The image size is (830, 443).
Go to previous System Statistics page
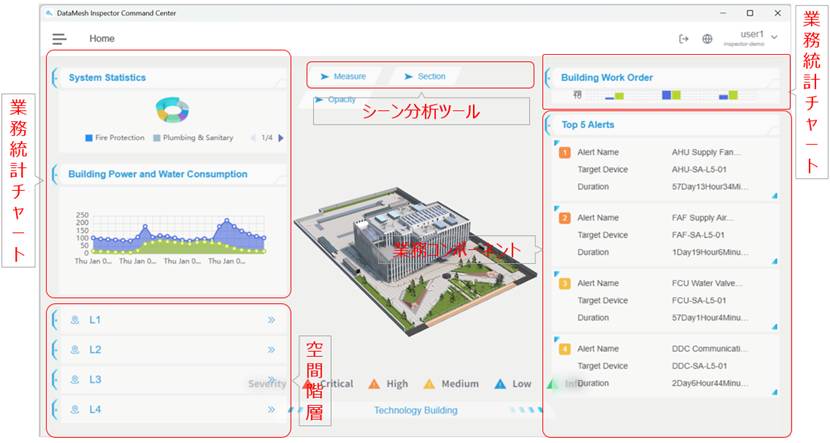[251, 138]
